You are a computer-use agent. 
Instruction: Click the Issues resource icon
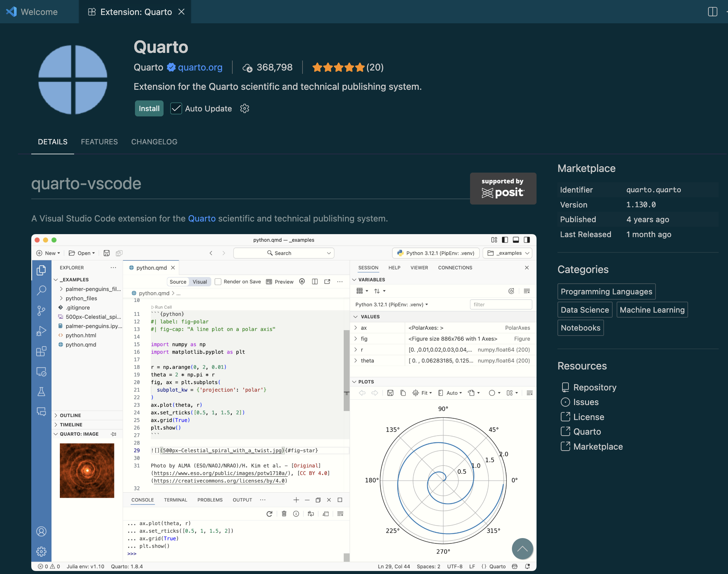[x=565, y=402]
